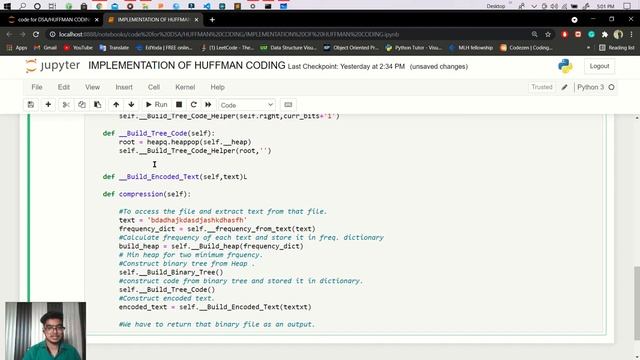Move the selected cell down
Screen dimensions: 640x360
[131, 105]
